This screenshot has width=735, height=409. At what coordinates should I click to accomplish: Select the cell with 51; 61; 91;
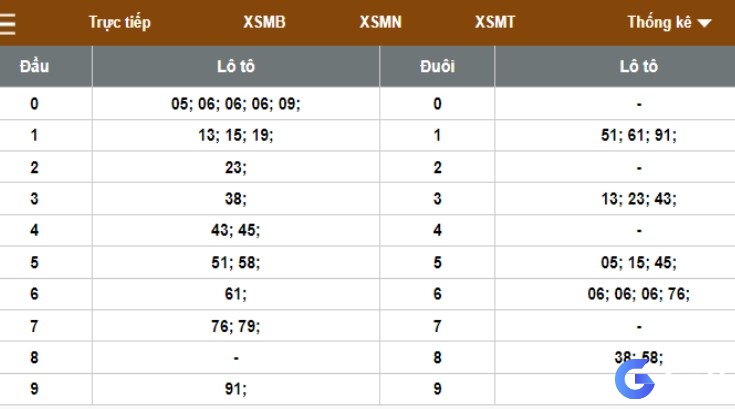[638, 135]
